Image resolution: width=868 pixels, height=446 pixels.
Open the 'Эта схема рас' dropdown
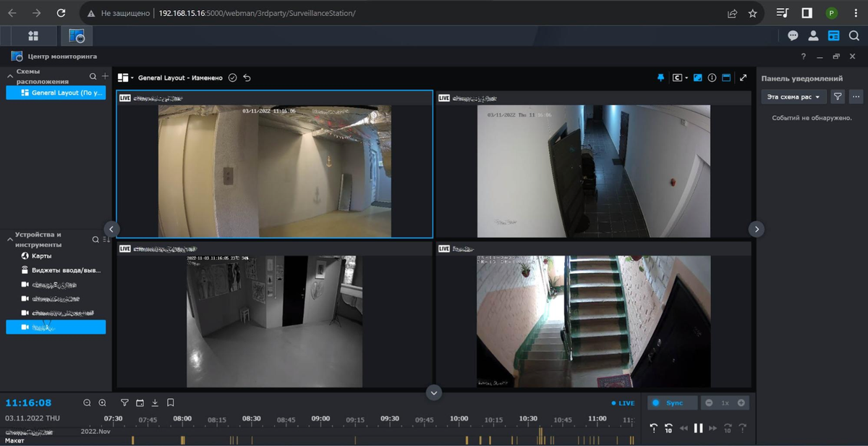(x=793, y=96)
